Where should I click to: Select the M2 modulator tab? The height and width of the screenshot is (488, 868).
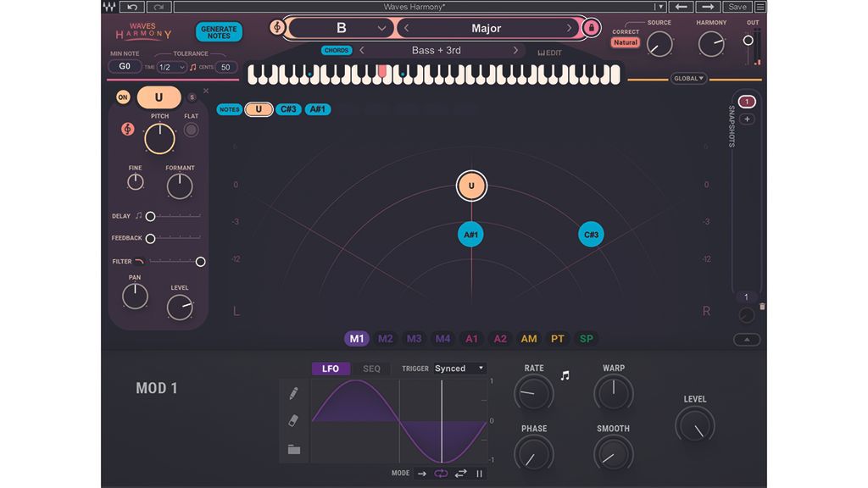[386, 338]
